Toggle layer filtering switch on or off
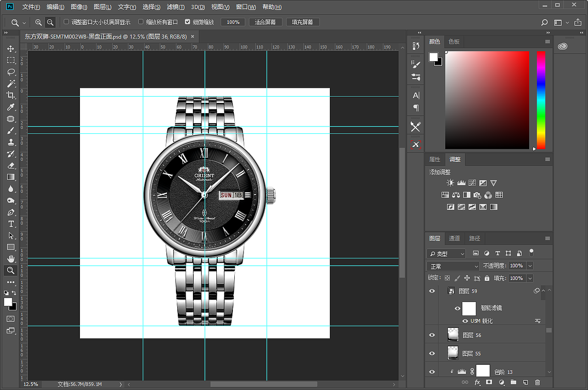The image size is (588, 390). pos(531,252)
